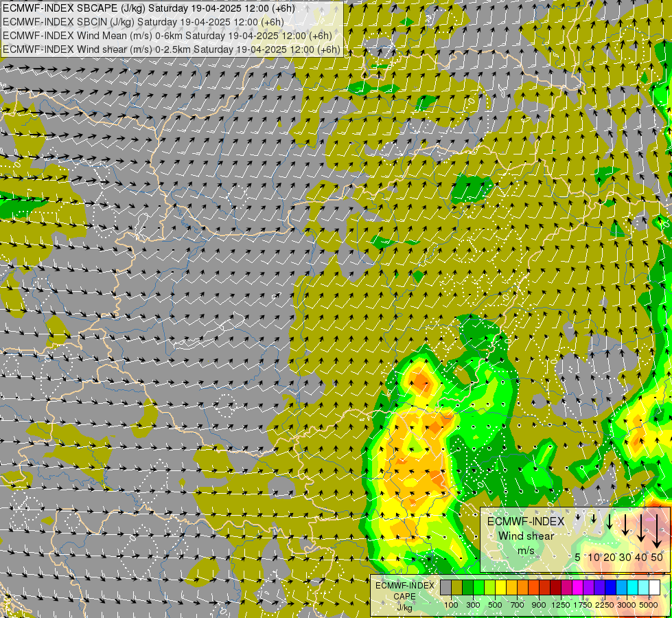Viewport: 672px width, 618px height.
Task: Select the Wind shear 0-2.5km title line
Action: coord(172,49)
